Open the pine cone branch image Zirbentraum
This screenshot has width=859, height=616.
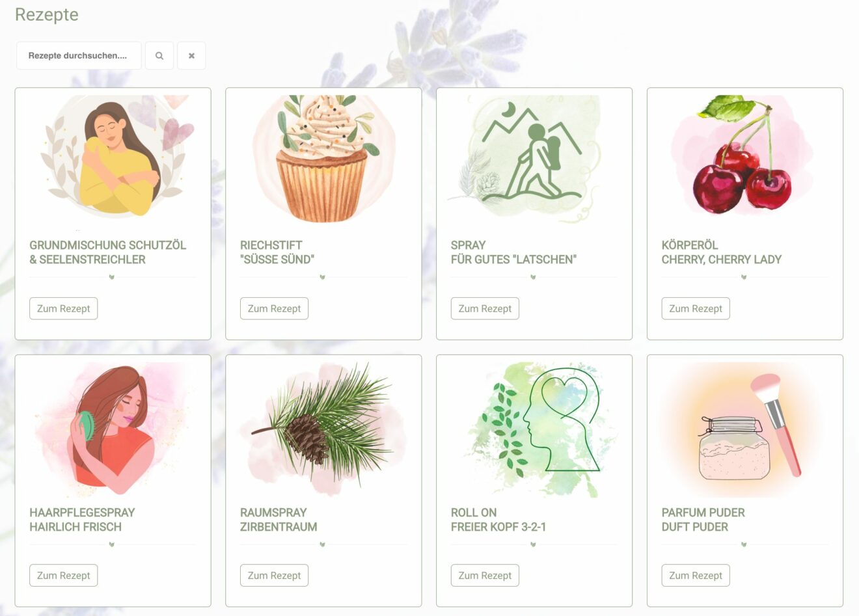(323, 427)
